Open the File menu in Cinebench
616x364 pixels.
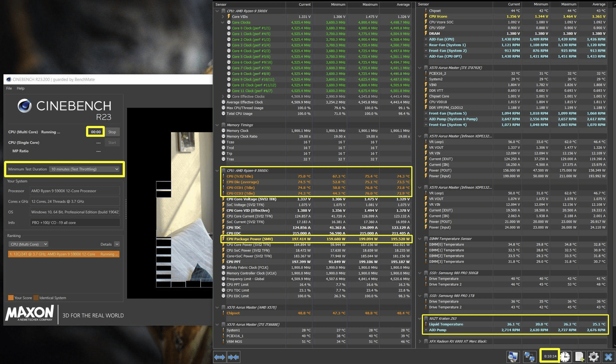pos(9,88)
